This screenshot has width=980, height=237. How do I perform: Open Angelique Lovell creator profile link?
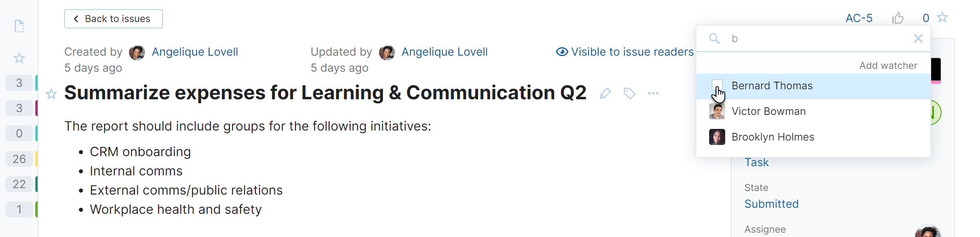(x=195, y=52)
